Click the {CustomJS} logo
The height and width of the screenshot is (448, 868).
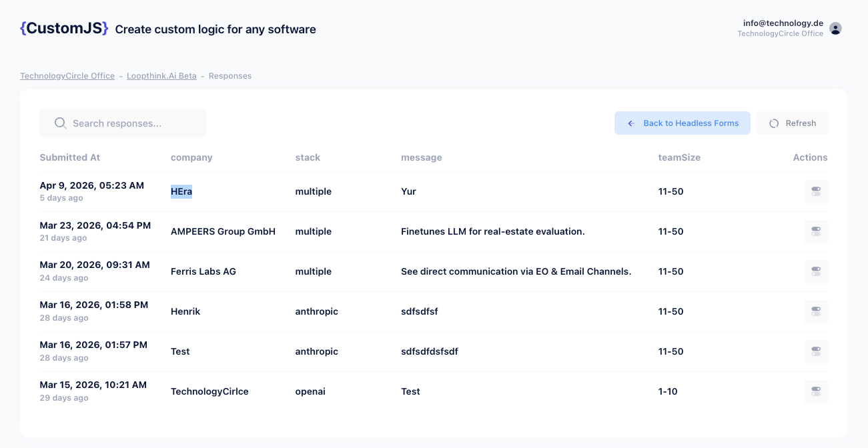pos(64,27)
